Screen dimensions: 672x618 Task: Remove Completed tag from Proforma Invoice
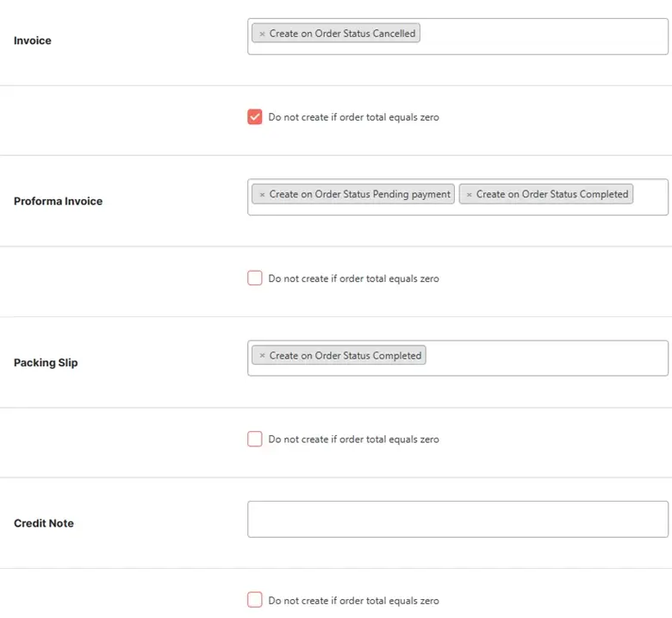(469, 194)
